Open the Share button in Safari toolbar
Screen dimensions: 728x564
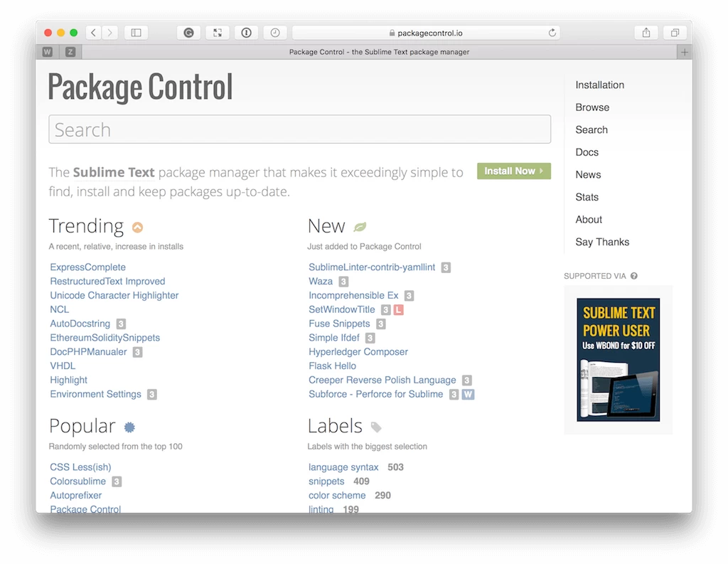(646, 33)
